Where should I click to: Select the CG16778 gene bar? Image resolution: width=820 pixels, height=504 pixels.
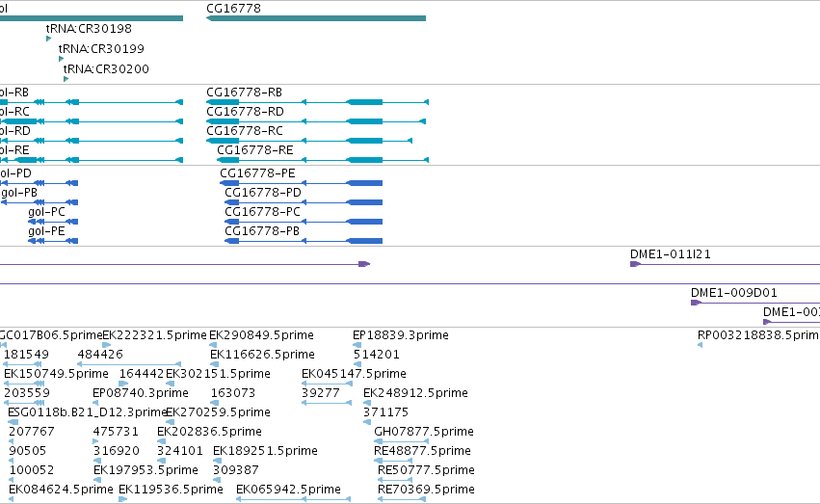point(316,18)
